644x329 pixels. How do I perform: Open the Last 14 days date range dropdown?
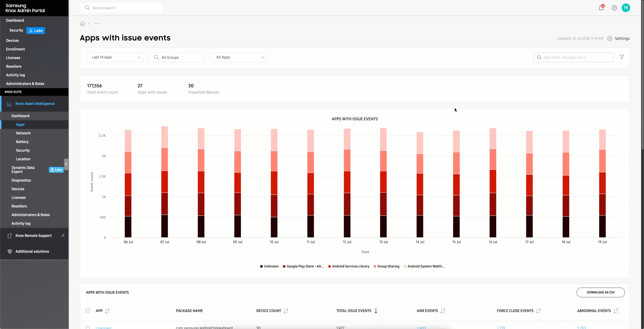[x=114, y=57]
